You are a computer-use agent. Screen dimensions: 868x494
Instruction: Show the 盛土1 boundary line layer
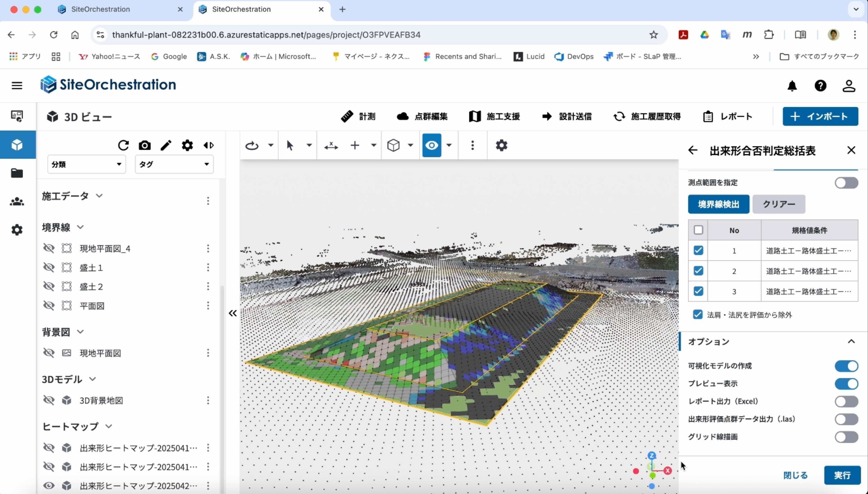[x=49, y=267]
